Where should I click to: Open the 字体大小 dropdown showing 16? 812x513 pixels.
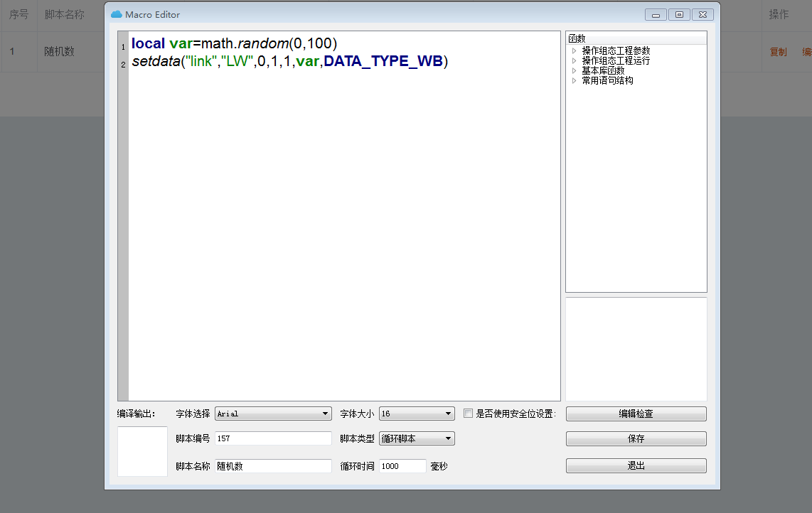[x=417, y=414]
